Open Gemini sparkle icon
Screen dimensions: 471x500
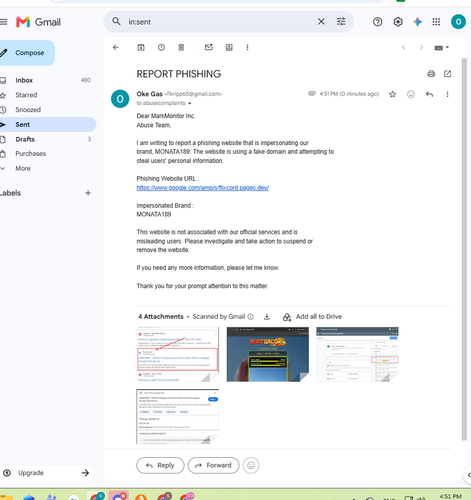click(x=417, y=22)
